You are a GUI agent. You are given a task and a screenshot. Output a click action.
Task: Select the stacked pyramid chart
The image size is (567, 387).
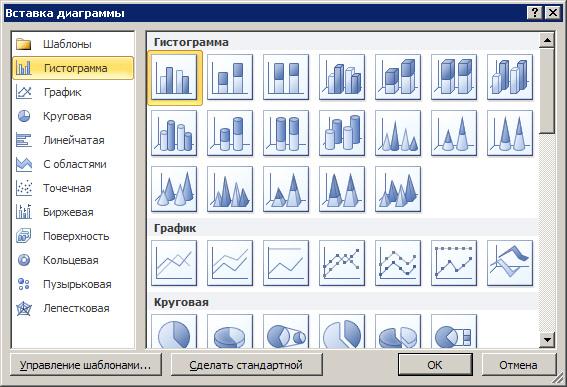pos(286,189)
